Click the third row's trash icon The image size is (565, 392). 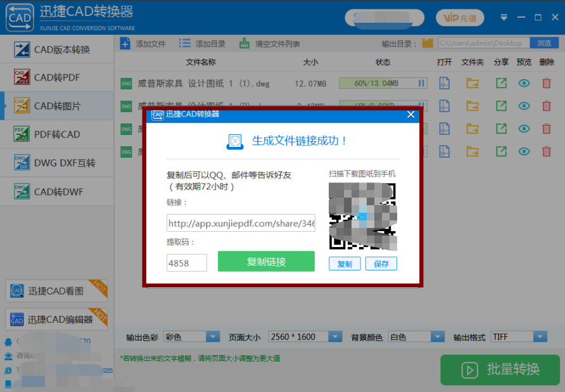(x=547, y=129)
